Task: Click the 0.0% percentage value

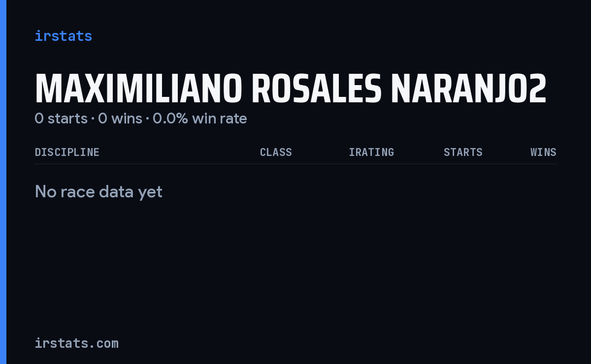Action: pyautogui.click(x=170, y=119)
